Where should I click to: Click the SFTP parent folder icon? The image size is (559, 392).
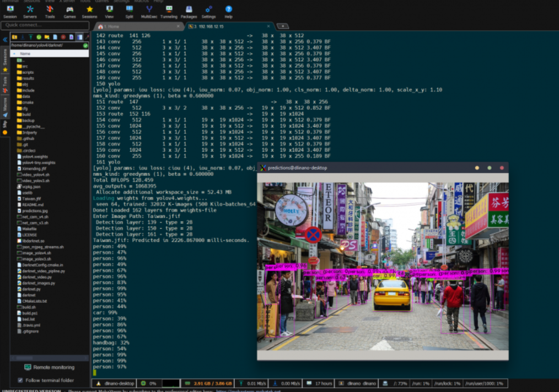19,60
